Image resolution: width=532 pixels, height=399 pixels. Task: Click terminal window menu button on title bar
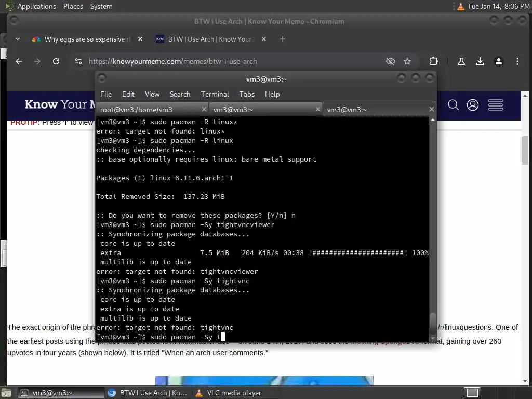coord(102,78)
